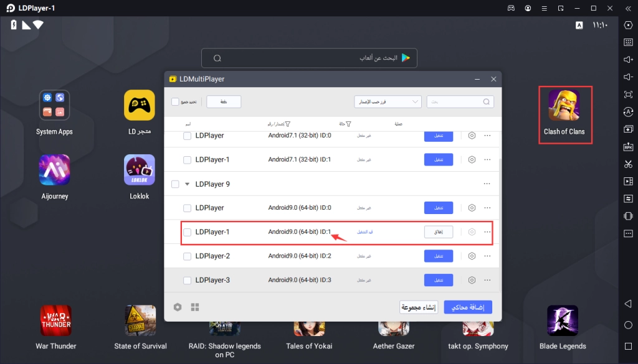Open more options for running LDPlayer-1 Android9.0
Image resolution: width=638 pixels, height=364 pixels.
click(487, 231)
